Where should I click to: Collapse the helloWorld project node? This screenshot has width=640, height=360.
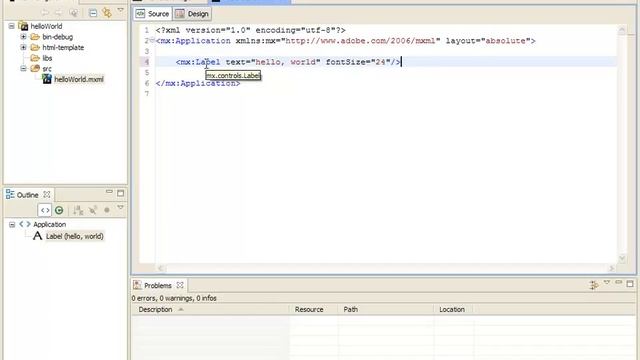11,26
